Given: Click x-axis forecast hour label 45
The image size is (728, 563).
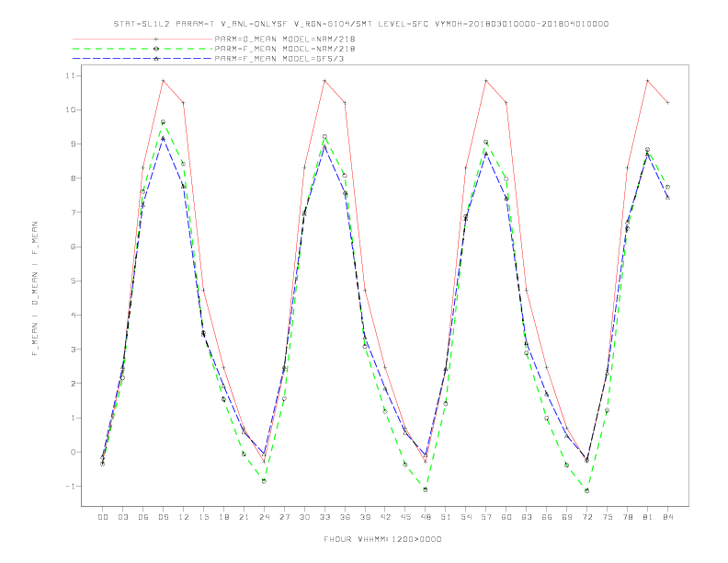Looking at the screenshot, I should 405,517.
